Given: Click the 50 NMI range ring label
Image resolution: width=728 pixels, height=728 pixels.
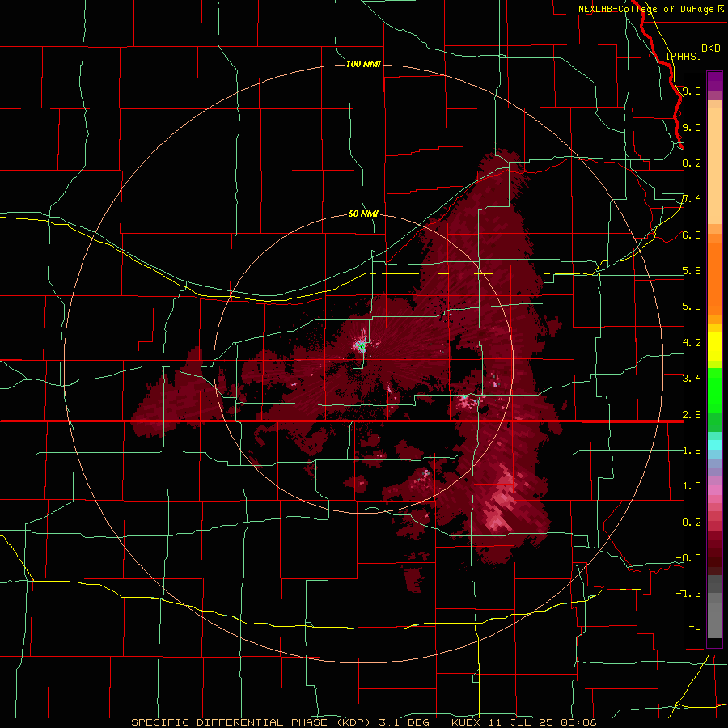Looking at the screenshot, I should pos(363,214).
